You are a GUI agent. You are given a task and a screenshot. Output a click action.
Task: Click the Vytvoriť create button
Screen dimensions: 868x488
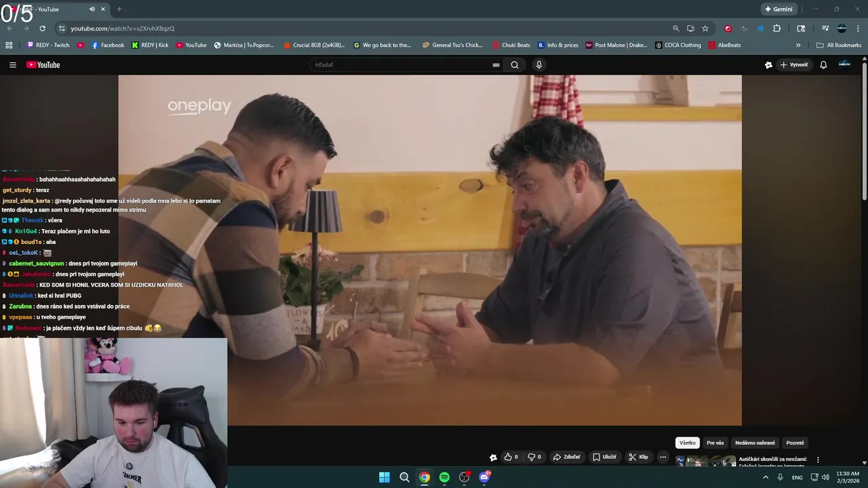[x=794, y=65]
